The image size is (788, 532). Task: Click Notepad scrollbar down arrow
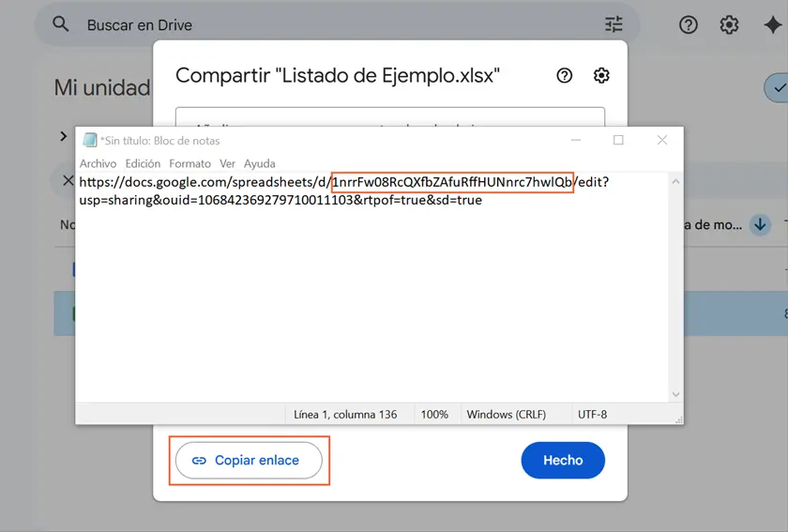coord(676,394)
